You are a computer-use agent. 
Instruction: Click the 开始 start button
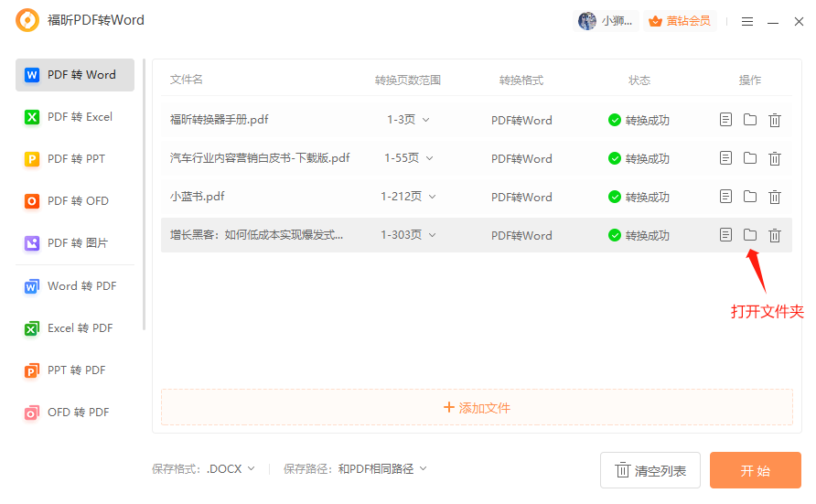755,471
